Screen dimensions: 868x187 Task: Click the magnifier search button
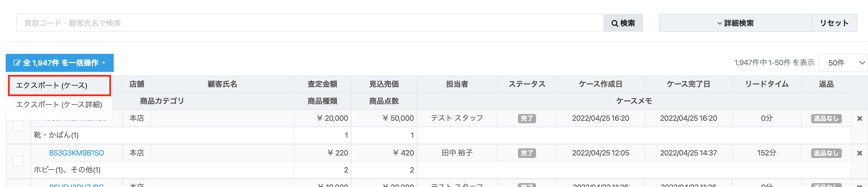pyautogui.click(x=623, y=23)
